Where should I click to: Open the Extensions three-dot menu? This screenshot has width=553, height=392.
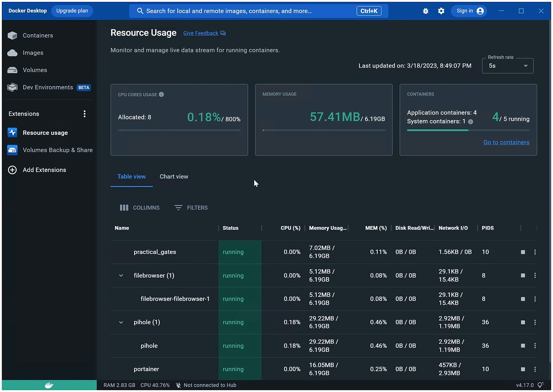(85, 114)
